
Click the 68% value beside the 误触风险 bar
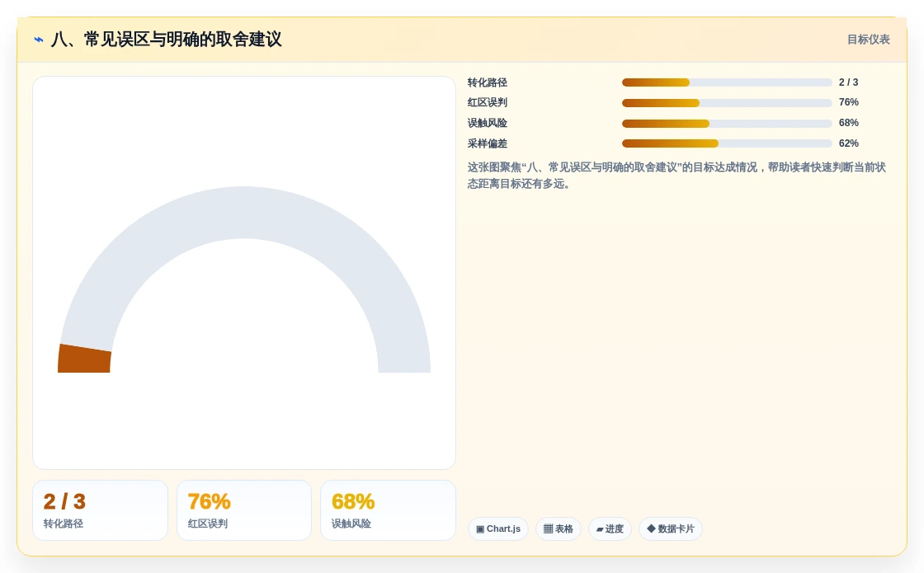click(x=849, y=123)
